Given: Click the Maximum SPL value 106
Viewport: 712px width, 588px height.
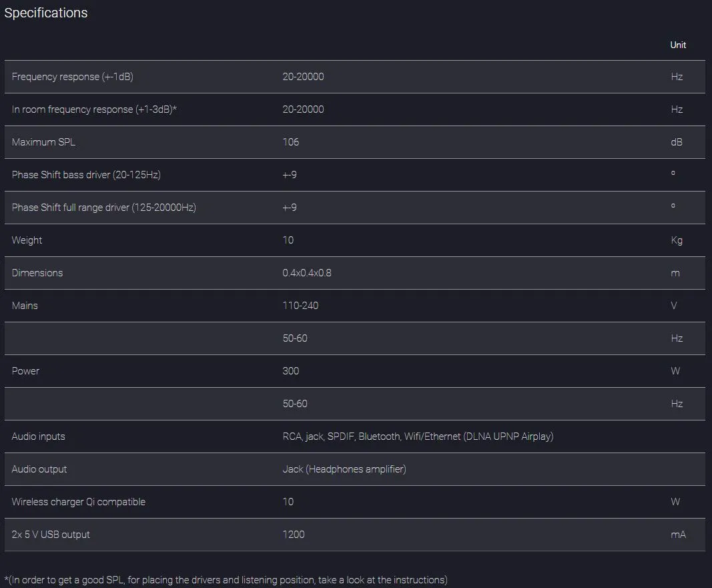Looking at the screenshot, I should 291,142.
